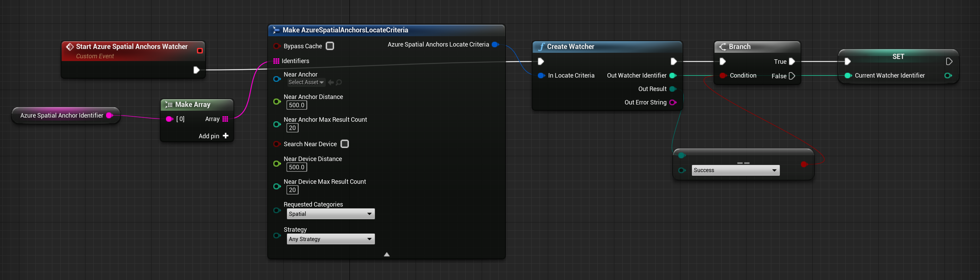Click the Near Anchor object input pin
980x280 pixels.
[x=277, y=79]
